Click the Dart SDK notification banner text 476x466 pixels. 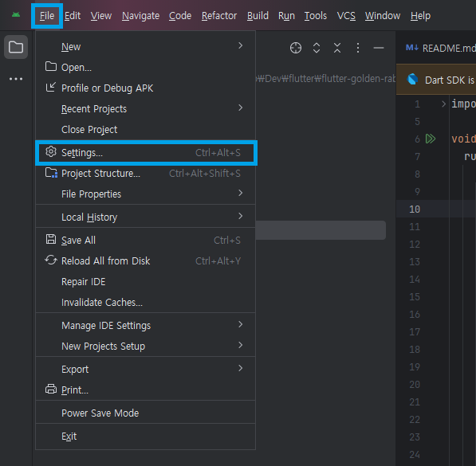click(x=450, y=80)
